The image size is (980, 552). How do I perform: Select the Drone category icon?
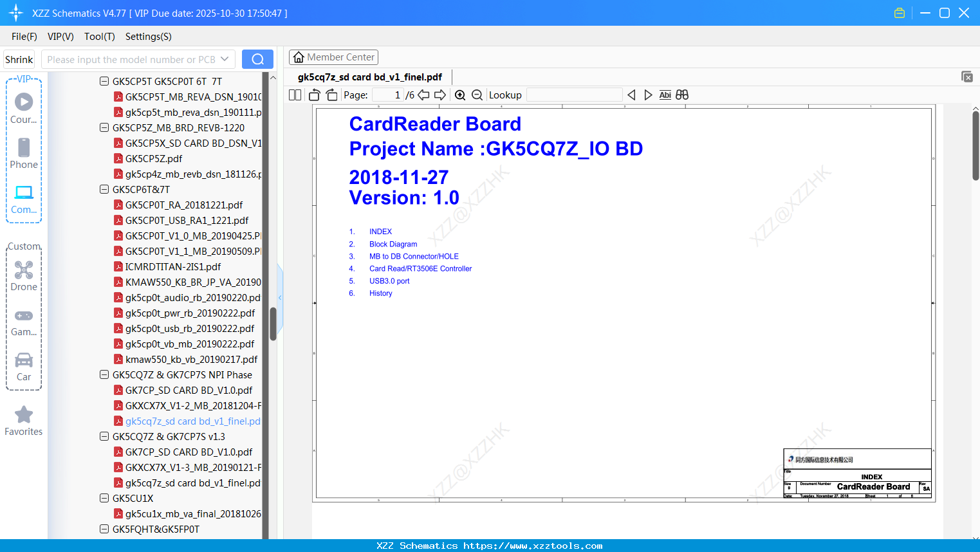[24, 275]
